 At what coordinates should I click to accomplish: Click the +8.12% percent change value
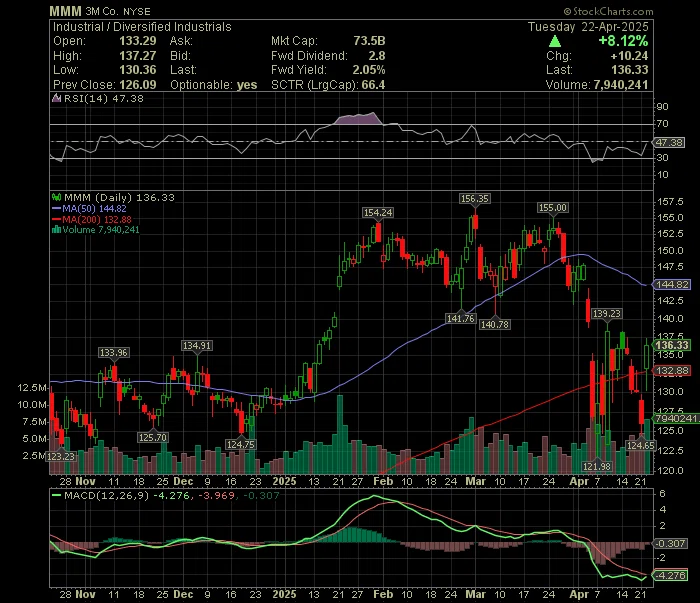click(x=623, y=41)
